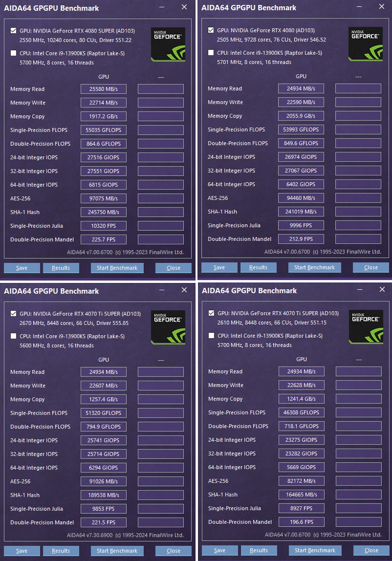The height and width of the screenshot is (561, 392).
Task: Select the 25741 GIOPS 24-bit integer value
Action: (x=104, y=440)
